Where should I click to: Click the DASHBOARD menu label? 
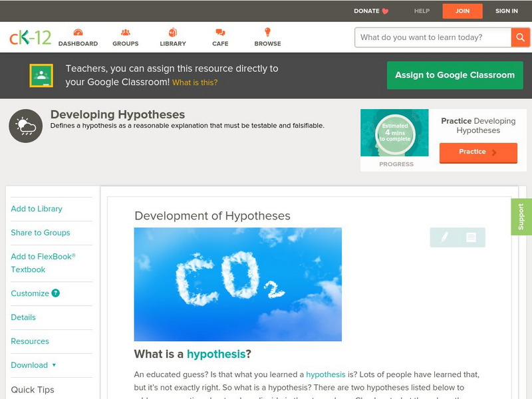tap(78, 44)
